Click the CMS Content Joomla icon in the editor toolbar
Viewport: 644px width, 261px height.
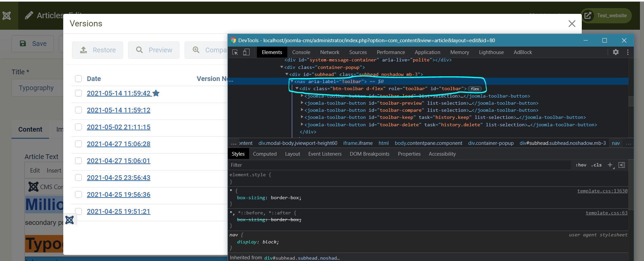33,187
